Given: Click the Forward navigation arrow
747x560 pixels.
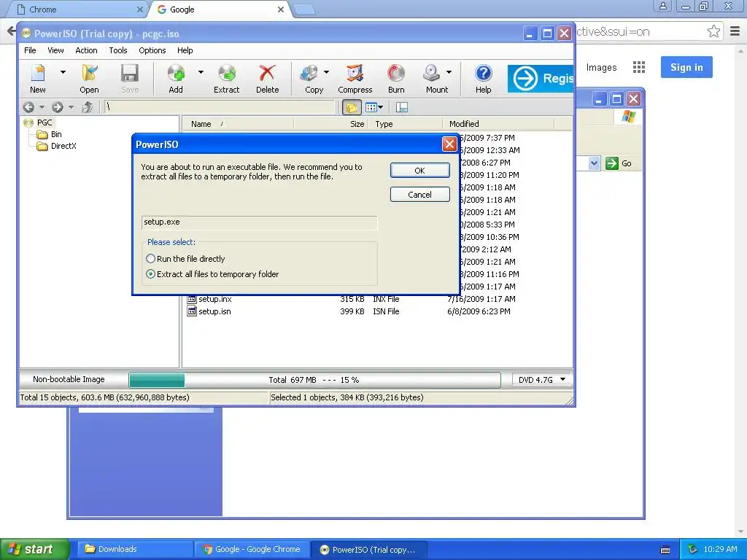Looking at the screenshot, I should point(57,107).
